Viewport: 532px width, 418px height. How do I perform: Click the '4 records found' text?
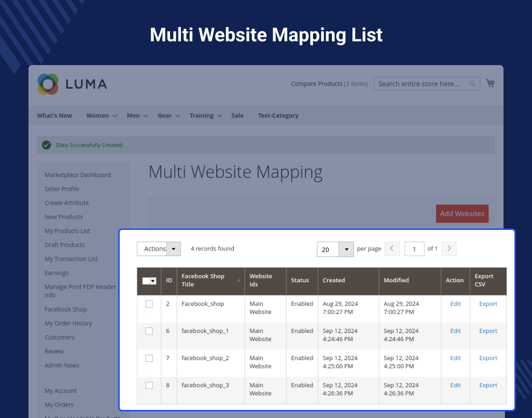[x=212, y=249]
